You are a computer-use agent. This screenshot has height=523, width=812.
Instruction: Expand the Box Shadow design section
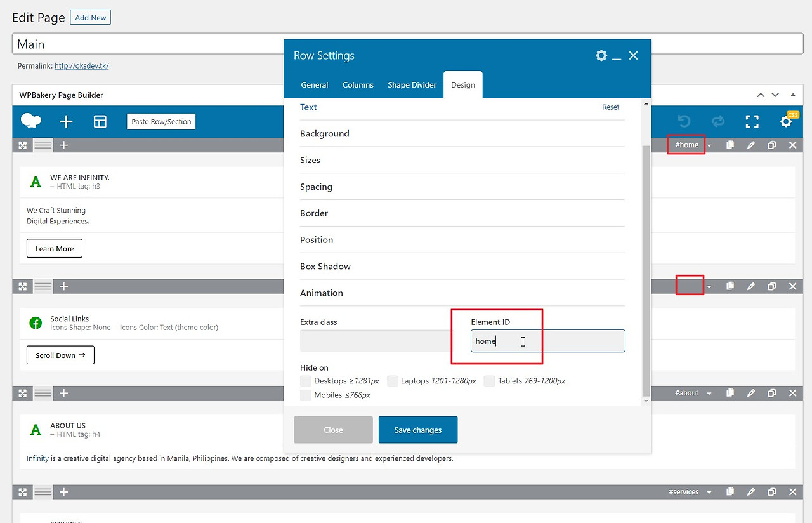tap(462, 267)
